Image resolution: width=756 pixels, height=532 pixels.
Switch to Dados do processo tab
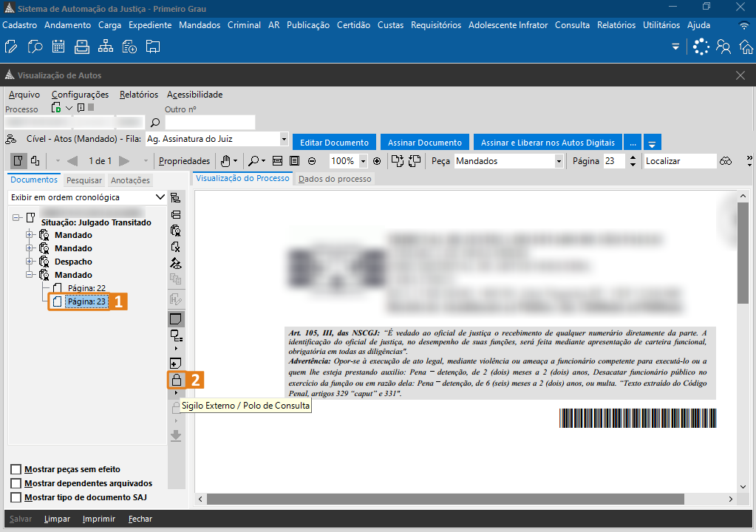(335, 179)
